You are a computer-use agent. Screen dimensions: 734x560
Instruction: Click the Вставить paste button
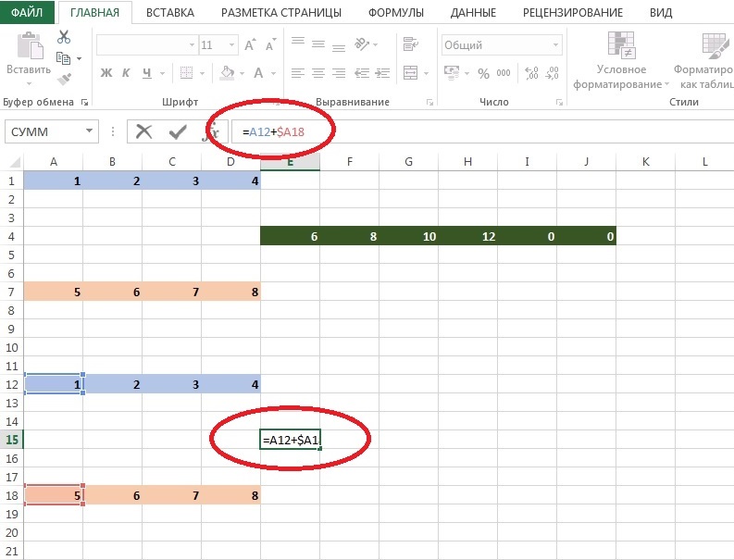(29, 54)
